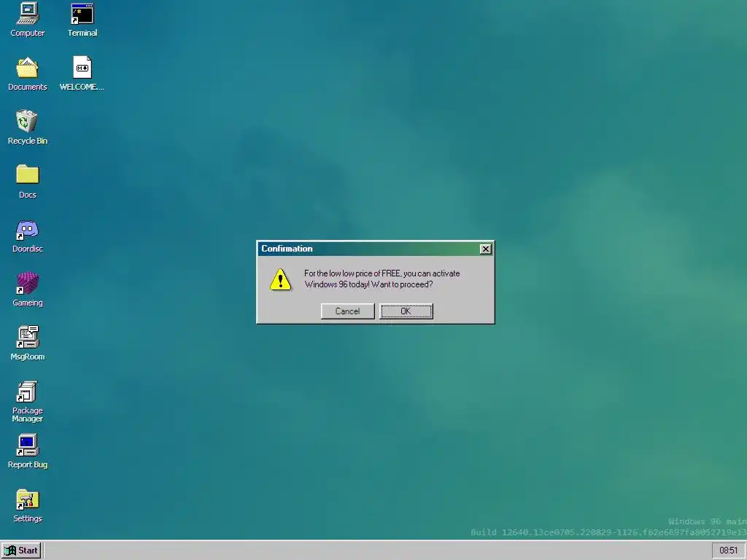Image resolution: width=747 pixels, height=560 pixels.
Task: Click the Confirmation dialog title bar
Action: coord(376,249)
